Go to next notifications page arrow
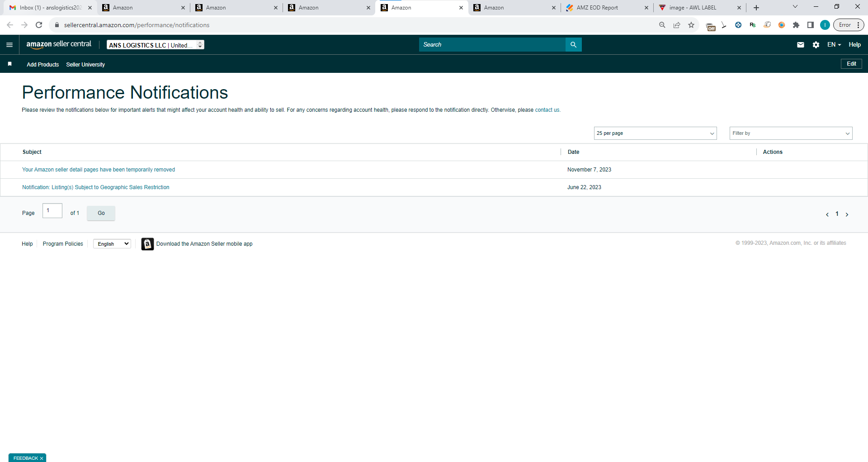The width and height of the screenshot is (868, 462). point(847,214)
